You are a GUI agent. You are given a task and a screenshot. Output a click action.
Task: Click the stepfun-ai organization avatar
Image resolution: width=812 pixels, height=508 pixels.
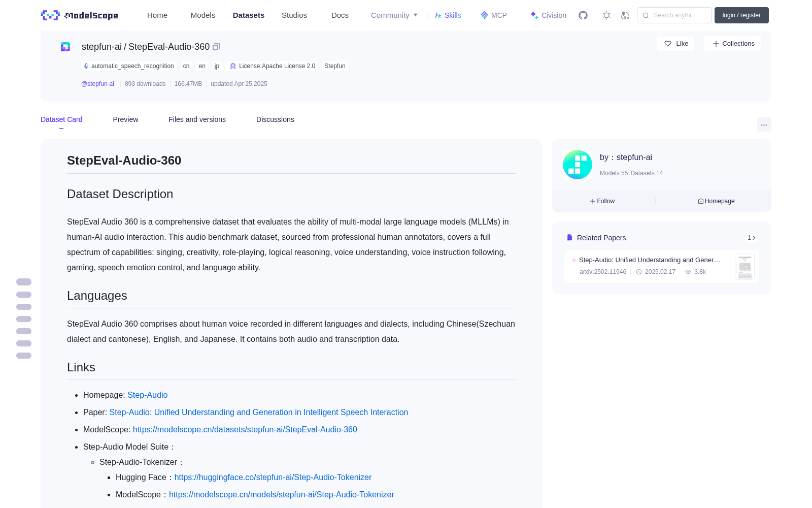pos(578,165)
